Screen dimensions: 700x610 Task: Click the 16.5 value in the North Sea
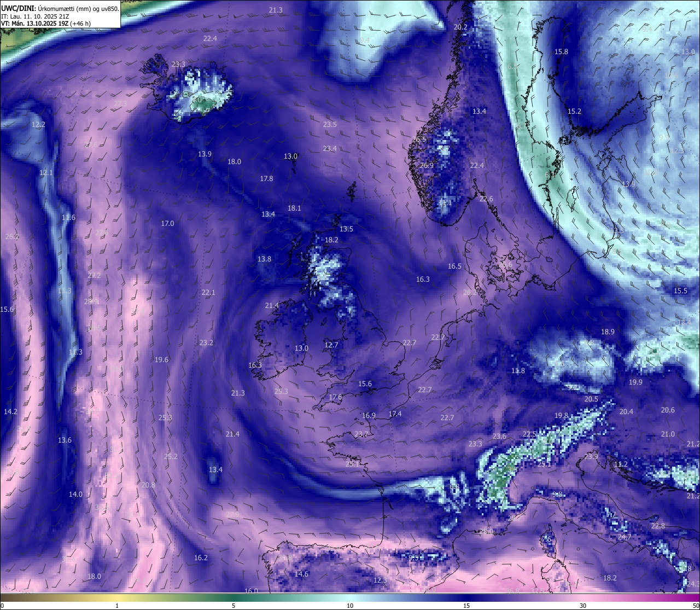454,266
